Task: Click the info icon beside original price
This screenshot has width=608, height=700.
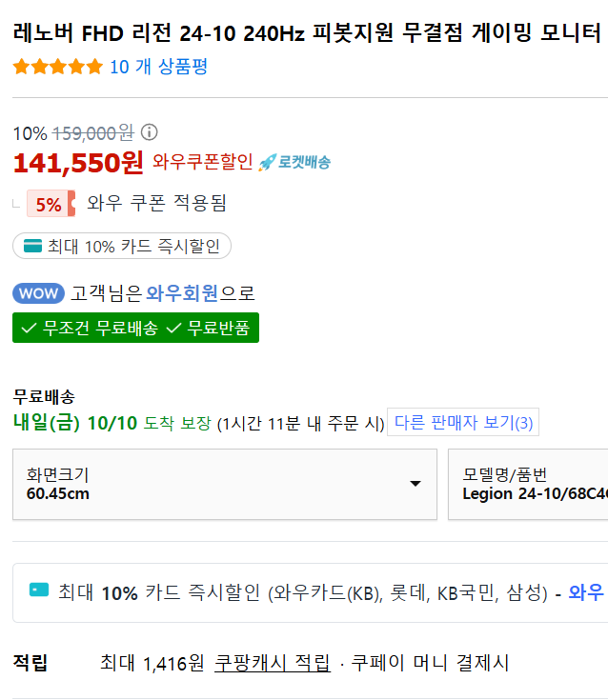Action: coord(150,132)
